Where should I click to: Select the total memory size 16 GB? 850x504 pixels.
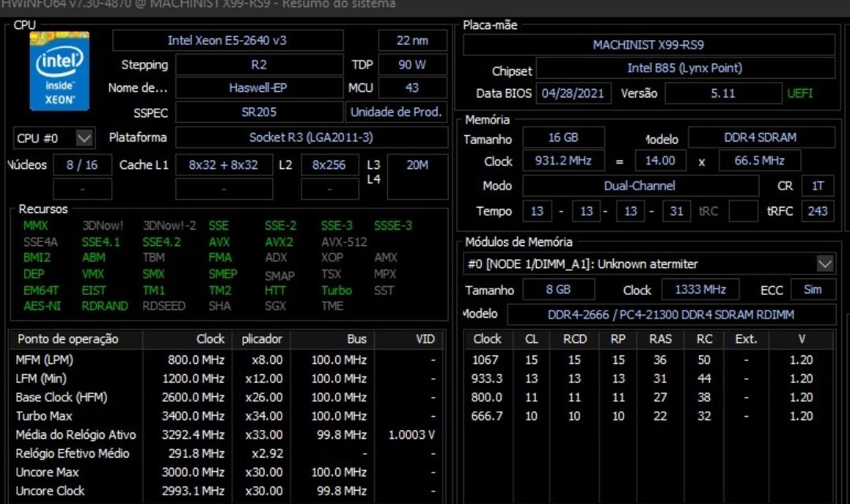(x=564, y=138)
